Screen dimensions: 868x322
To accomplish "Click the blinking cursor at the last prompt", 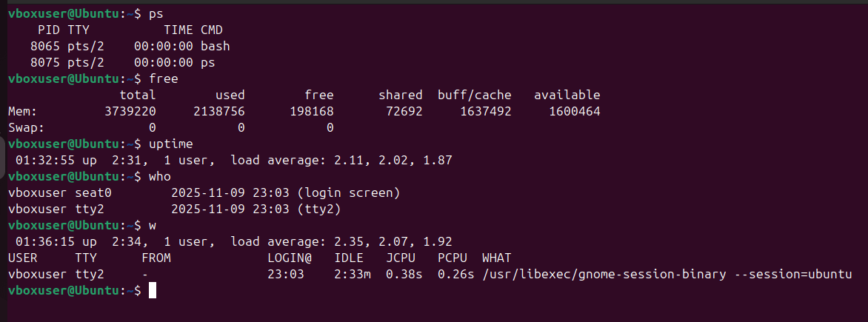I will point(153,291).
